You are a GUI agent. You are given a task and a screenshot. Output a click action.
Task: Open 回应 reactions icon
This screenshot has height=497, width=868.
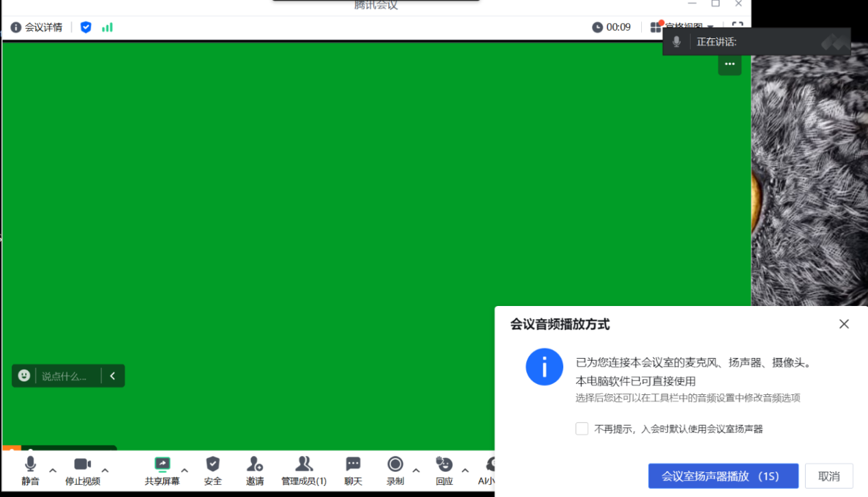445,470
